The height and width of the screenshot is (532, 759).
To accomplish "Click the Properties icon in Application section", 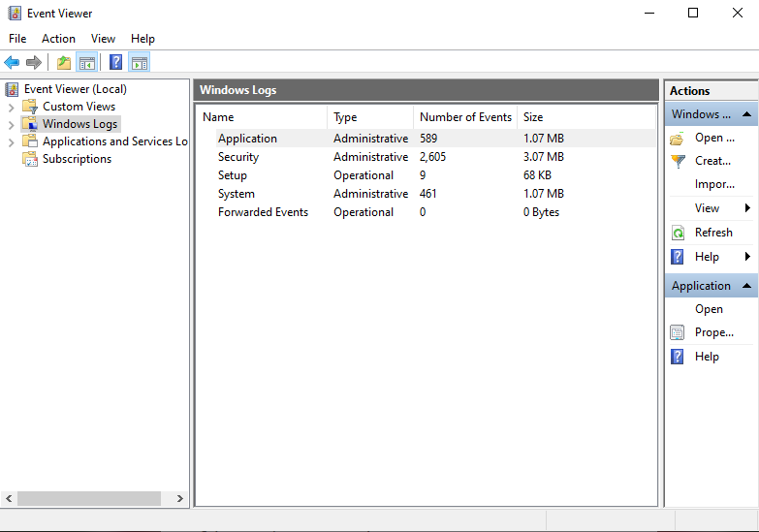I will point(678,332).
